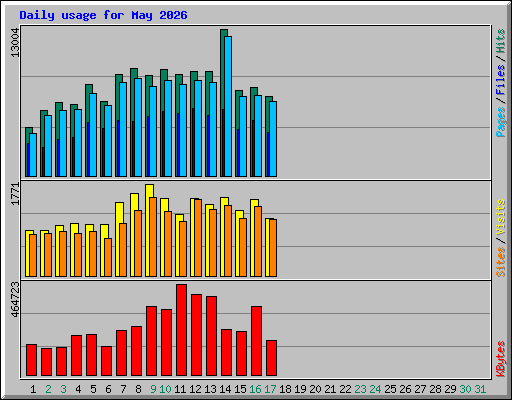Click day 1 on the x-axis

(33, 389)
